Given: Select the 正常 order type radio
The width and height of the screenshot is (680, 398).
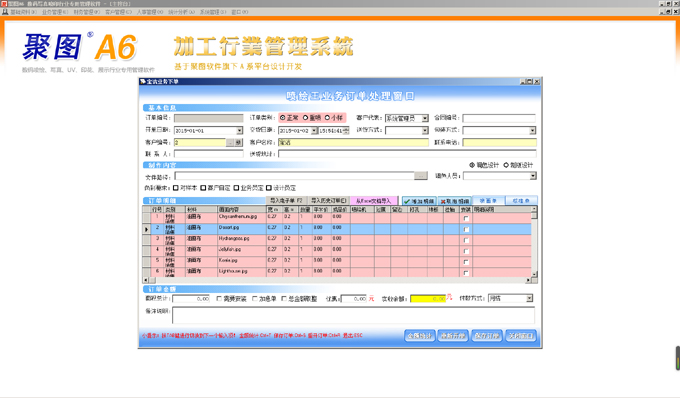Looking at the screenshot, I should click(283, 118).
